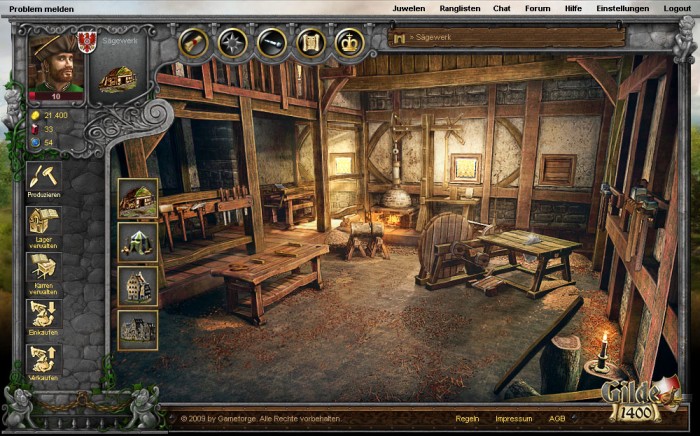
Task: Open the Karren verwalten cart icon
Action: [x=44, y=267]
